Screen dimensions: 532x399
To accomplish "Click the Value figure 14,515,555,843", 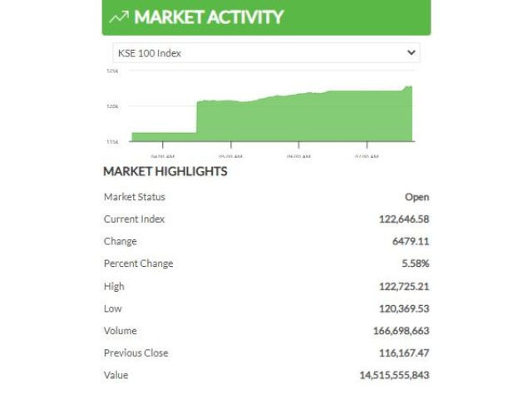I will tap(395, 375).
